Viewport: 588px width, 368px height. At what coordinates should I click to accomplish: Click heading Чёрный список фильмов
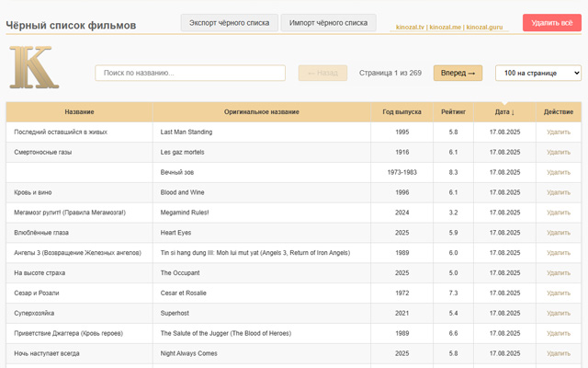point(71,26)
